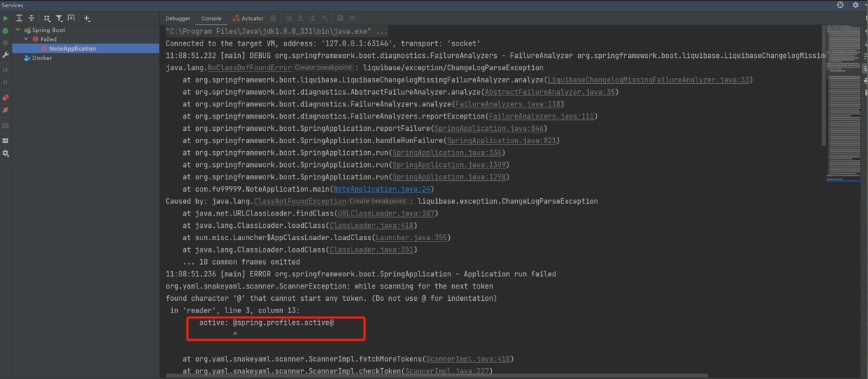Open Services settings gear in left sidebar

point(6,153)
